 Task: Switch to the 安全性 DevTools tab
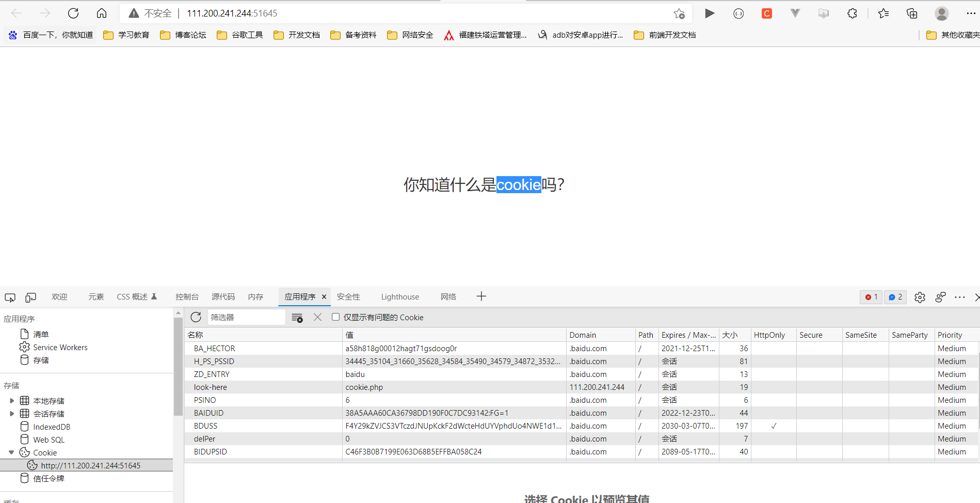pyautogui.click(x=348, y=296)
